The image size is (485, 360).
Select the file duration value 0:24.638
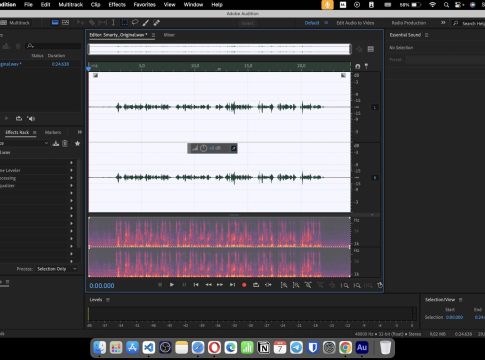pos(60,64)
